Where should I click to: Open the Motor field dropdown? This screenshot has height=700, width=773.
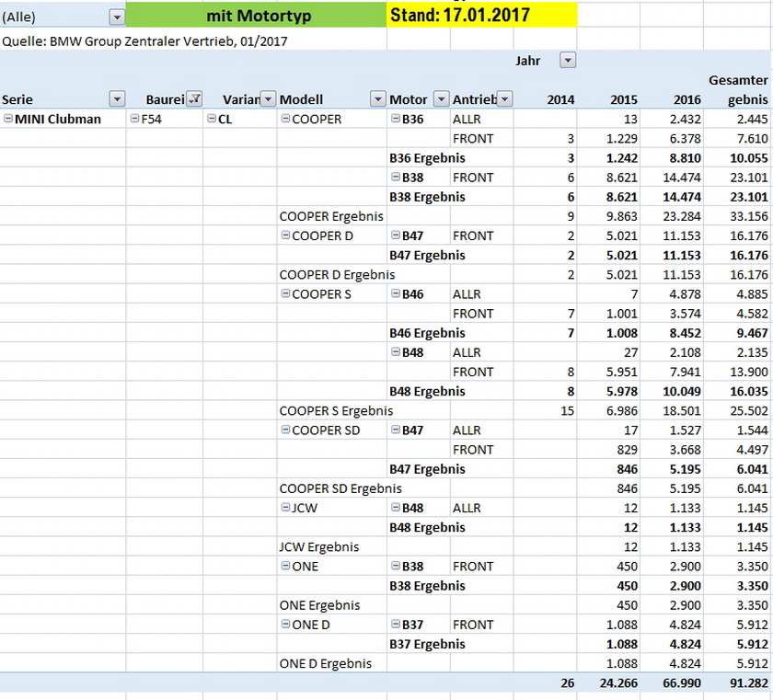[x=441, y=99]
